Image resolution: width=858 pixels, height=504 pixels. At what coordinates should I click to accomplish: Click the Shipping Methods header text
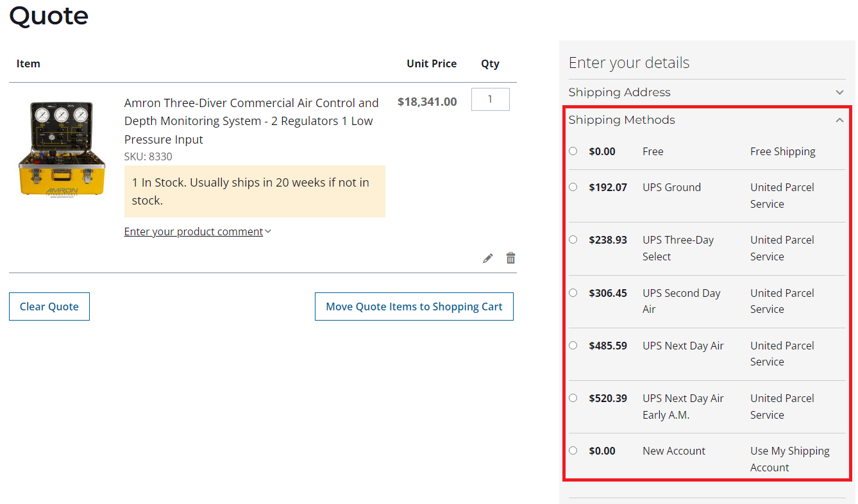[x=621, y=120]
